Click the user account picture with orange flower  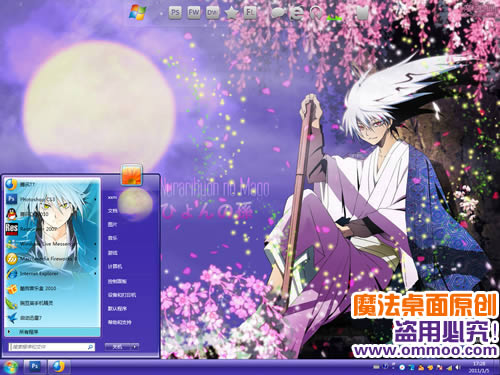click(132, 174)
